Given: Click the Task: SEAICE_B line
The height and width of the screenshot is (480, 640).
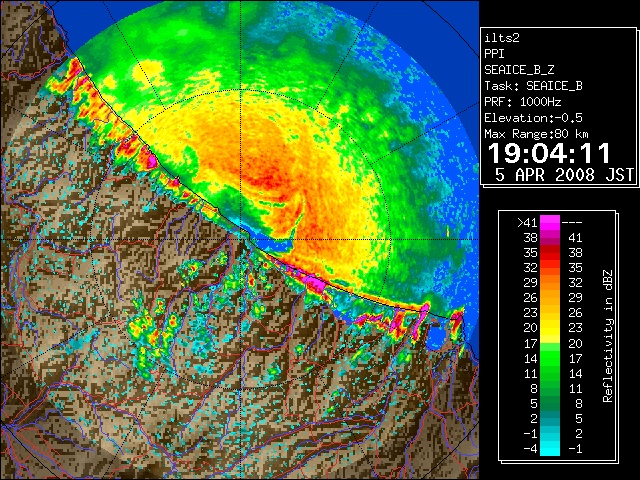Looking at the screenshot, I should (533, 86).
